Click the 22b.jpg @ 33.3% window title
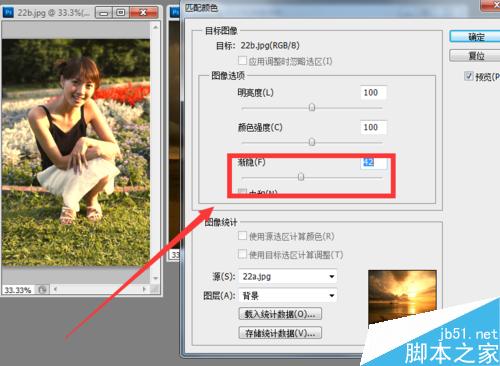 (53, 13)
